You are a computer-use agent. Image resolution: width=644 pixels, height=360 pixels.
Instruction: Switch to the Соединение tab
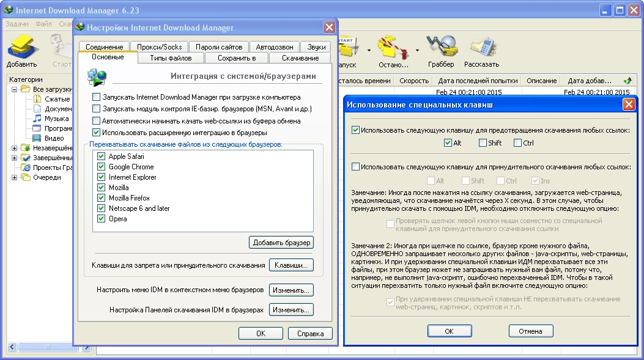point(105,47)
